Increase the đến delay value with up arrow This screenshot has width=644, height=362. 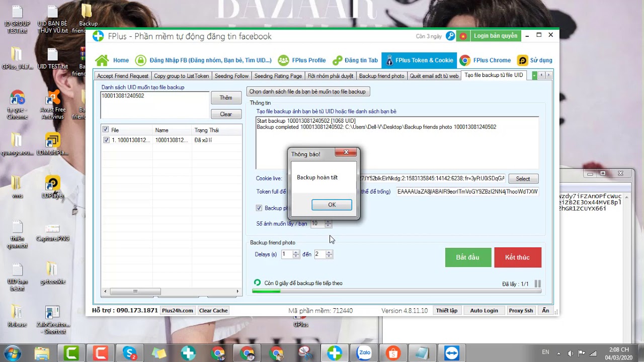329,252
